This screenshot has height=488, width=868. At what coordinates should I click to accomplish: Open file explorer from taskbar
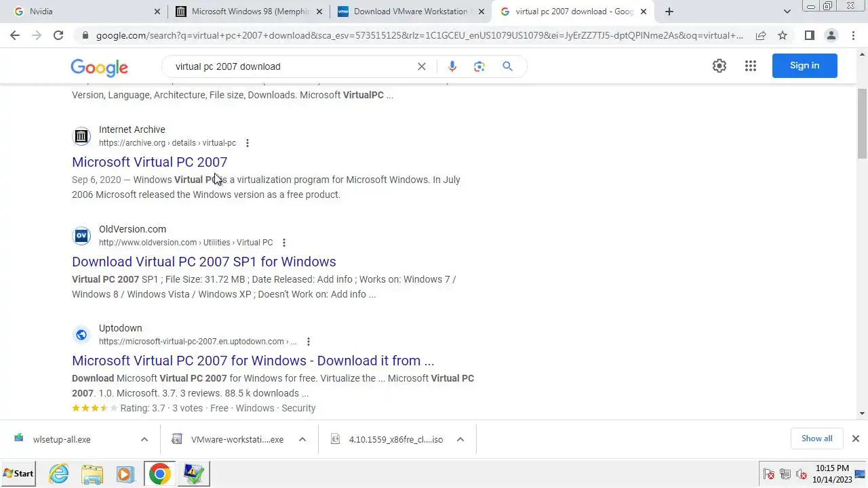point(92,474)
